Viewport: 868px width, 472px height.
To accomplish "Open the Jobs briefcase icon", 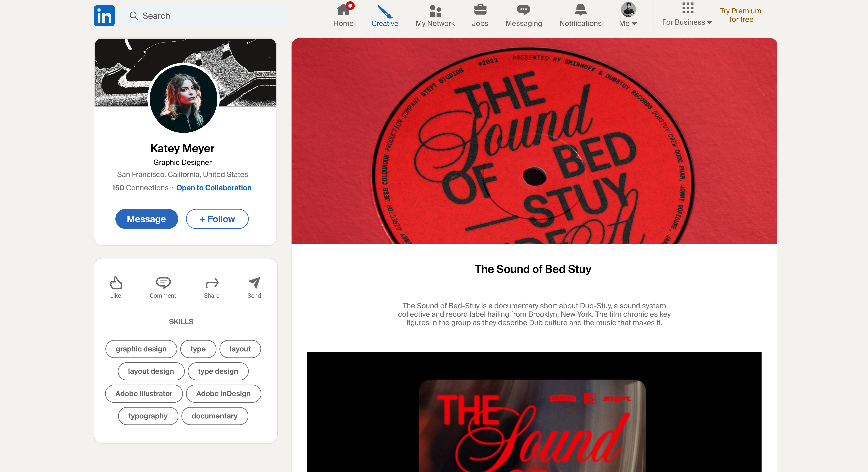I will click(480, 10).
